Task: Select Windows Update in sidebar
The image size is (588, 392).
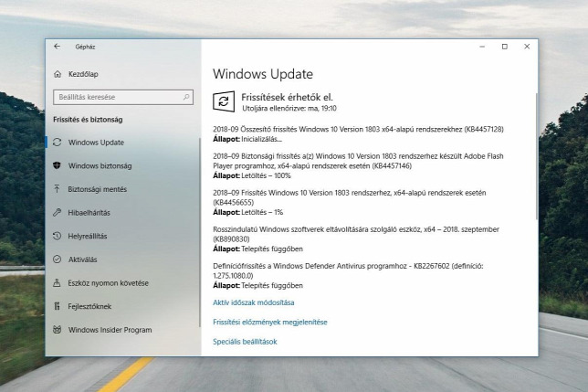Action: [x=96, y=143]
